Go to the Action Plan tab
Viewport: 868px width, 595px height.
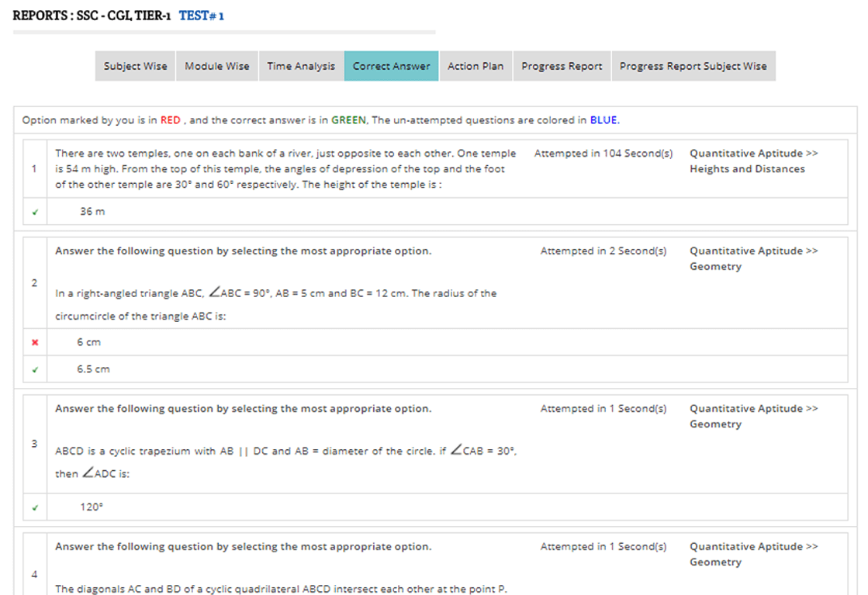[475, 67]
